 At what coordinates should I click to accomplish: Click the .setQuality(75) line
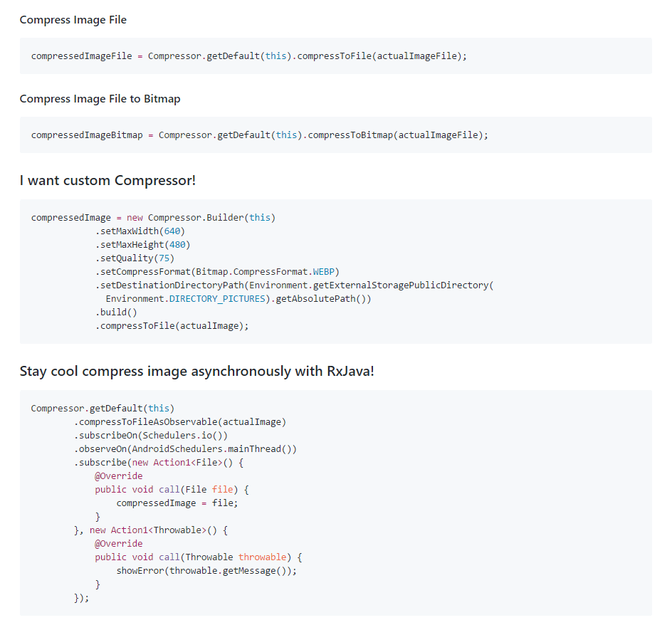135,258
